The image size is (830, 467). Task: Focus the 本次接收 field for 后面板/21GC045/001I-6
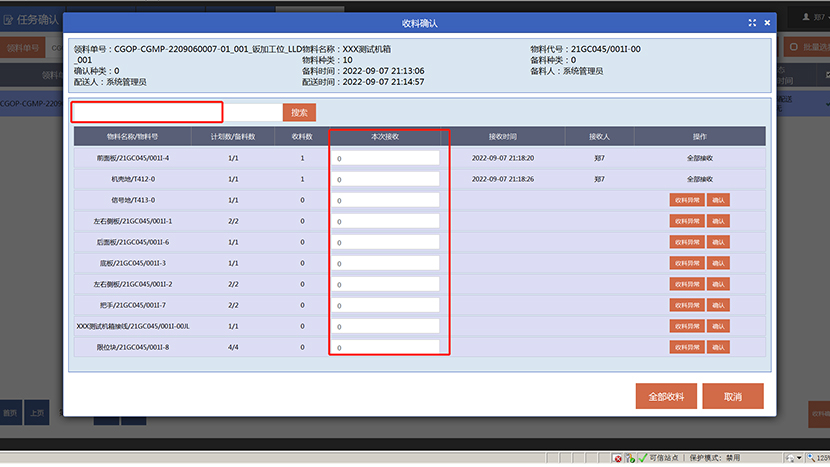[x=386, y=242]
